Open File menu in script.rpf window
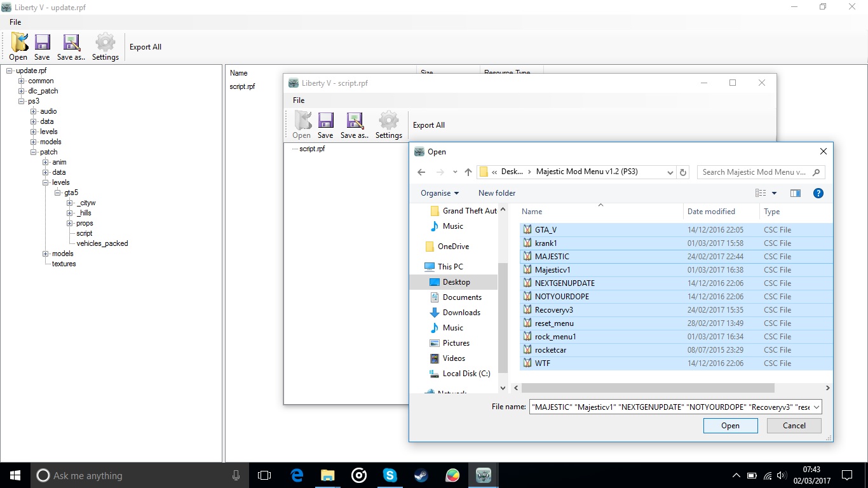 299,100
